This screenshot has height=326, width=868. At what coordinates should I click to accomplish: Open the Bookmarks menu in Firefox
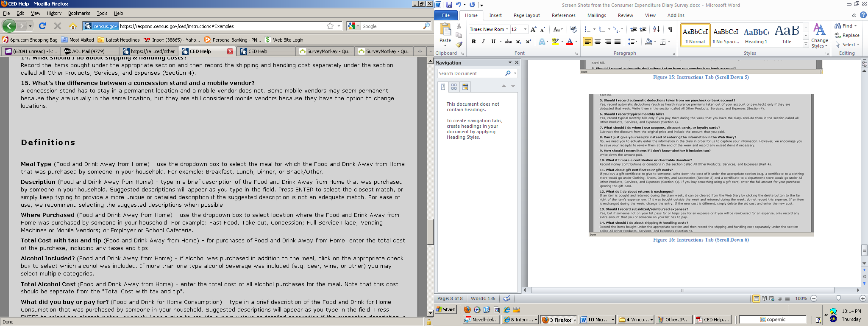[x=79, y=13]
